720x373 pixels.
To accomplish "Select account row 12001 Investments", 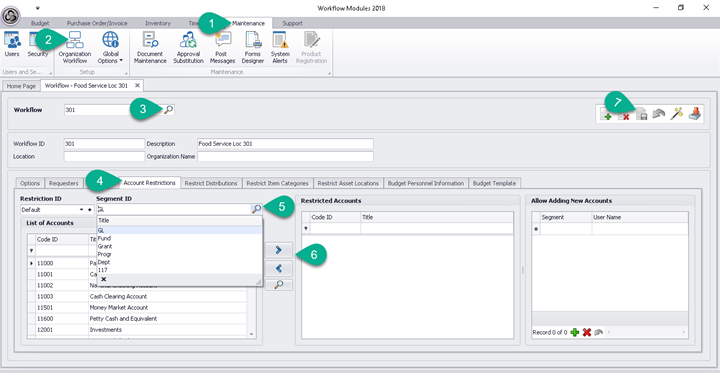I will point(137,330).
